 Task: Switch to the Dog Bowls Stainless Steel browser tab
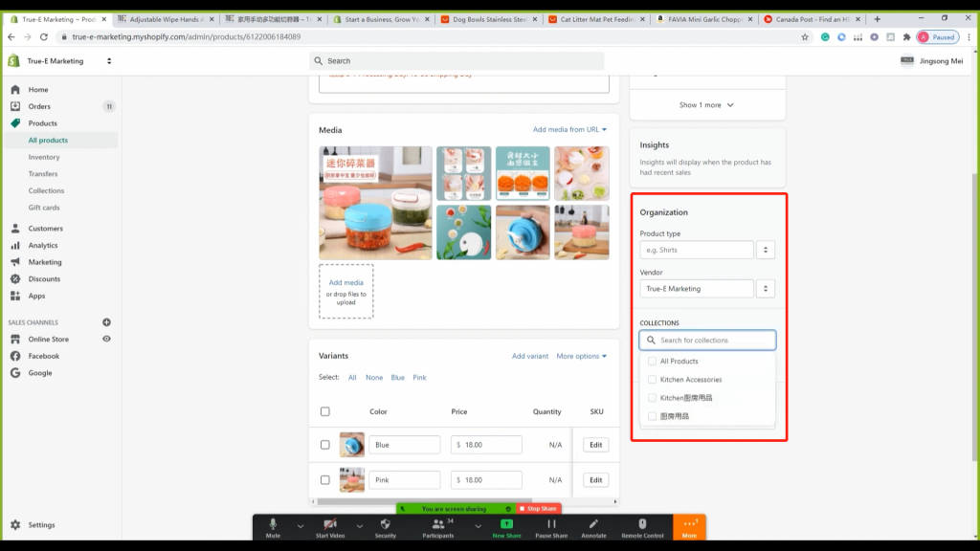(x=486, y=17)
